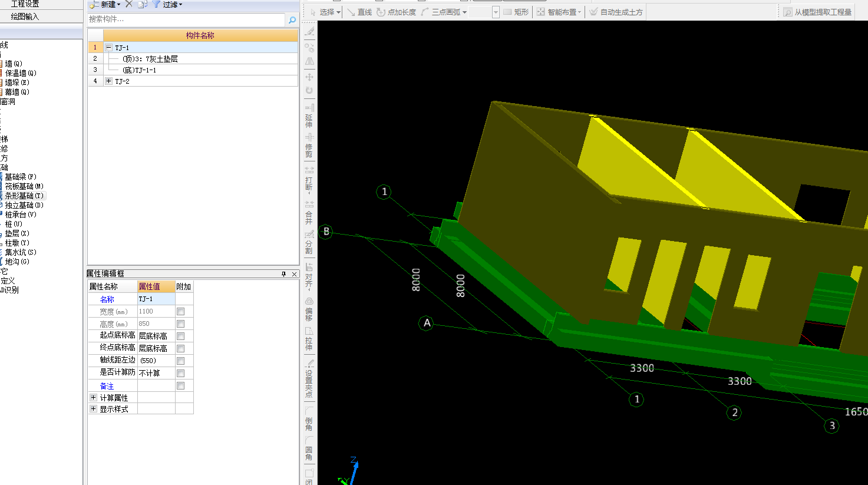The height and width of the screenshot is (485, 868).
Task: Click the search magnifier icon
Action: 292,19
